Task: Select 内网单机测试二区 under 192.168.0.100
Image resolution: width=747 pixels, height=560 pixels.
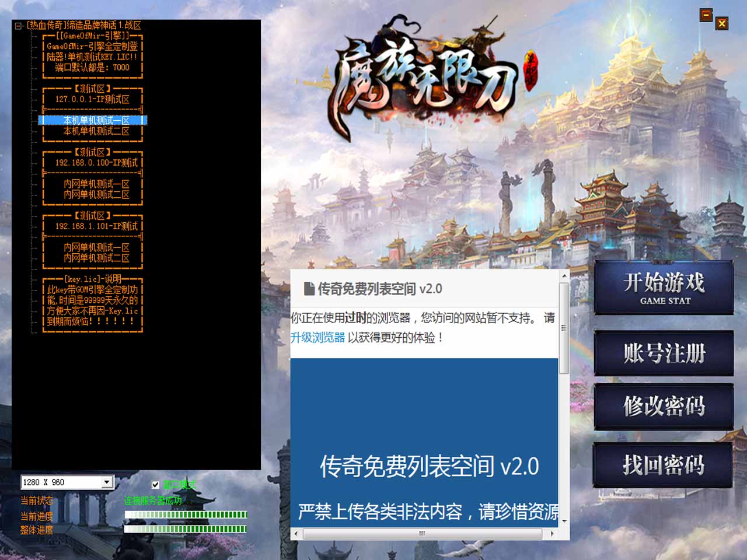Action: (96, 194)
